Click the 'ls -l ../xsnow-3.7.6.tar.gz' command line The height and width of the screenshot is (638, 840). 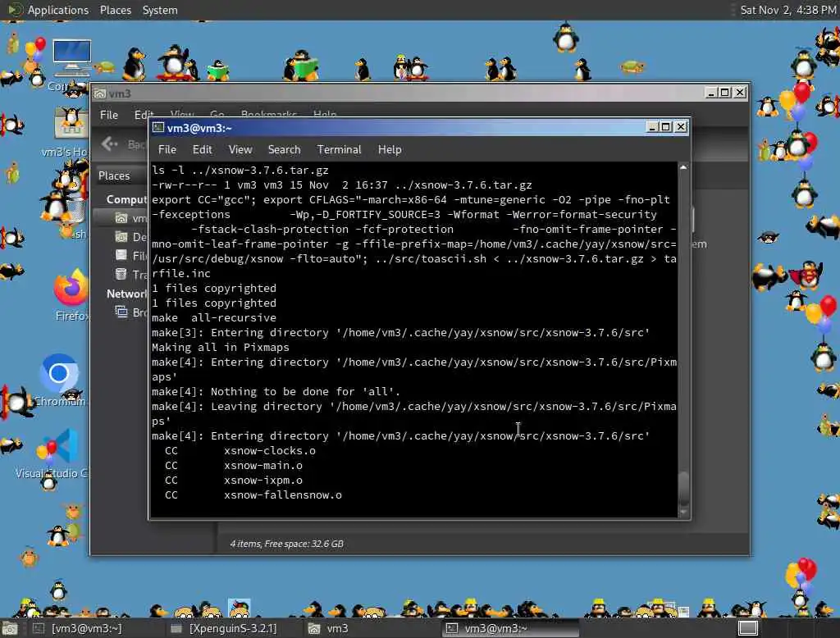(x=240, y=170)
